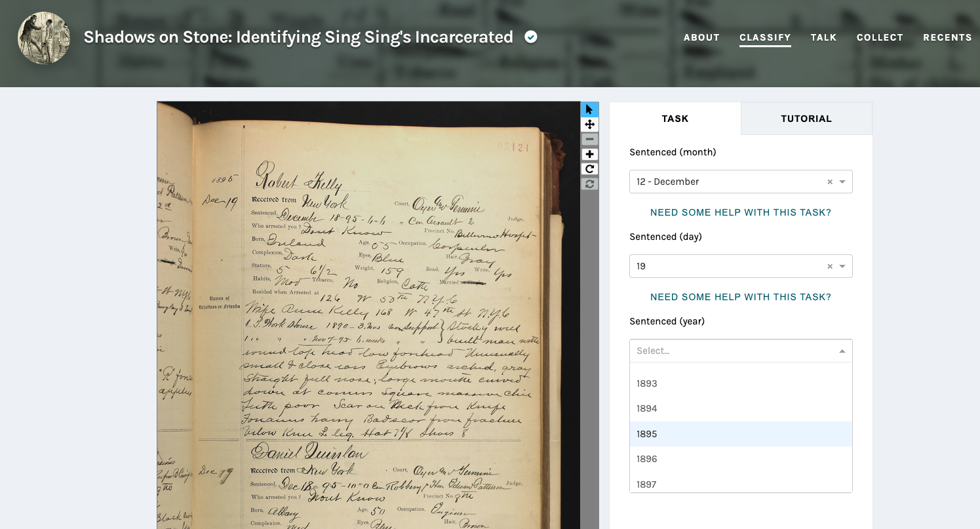The height and width of the screenshot is (529, 980).
Task: Open help link under Sentenced month
Action: pyautogui.click(x=741, y=212)
